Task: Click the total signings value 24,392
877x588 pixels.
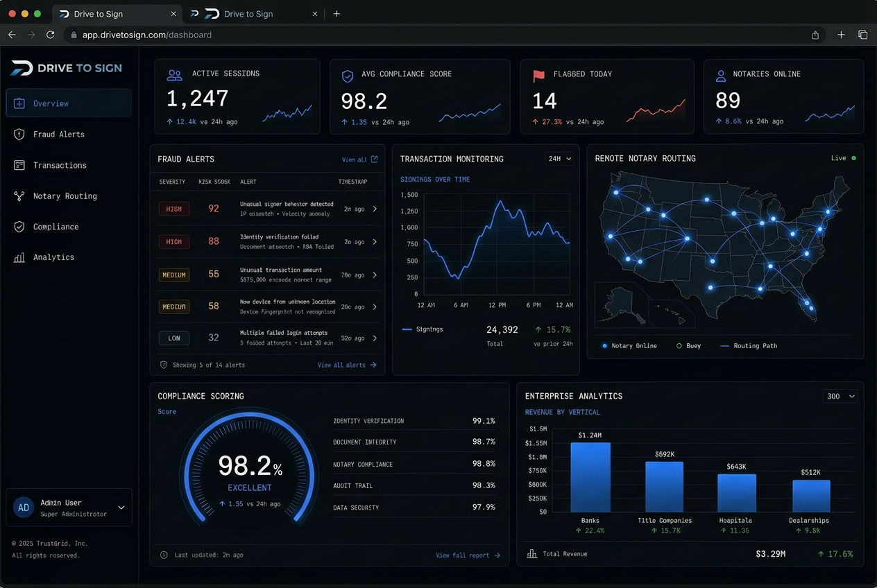Action: tap(502, 330)
